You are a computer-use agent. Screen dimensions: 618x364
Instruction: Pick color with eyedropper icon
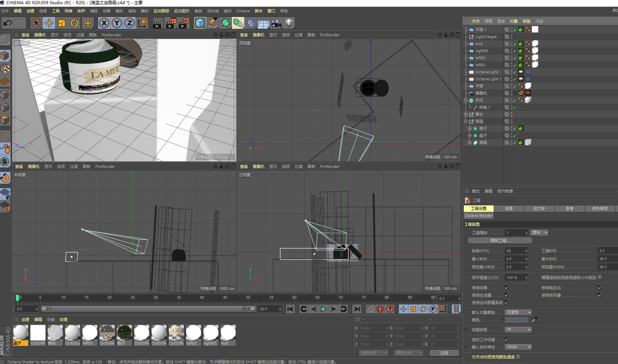click(534, 320)
